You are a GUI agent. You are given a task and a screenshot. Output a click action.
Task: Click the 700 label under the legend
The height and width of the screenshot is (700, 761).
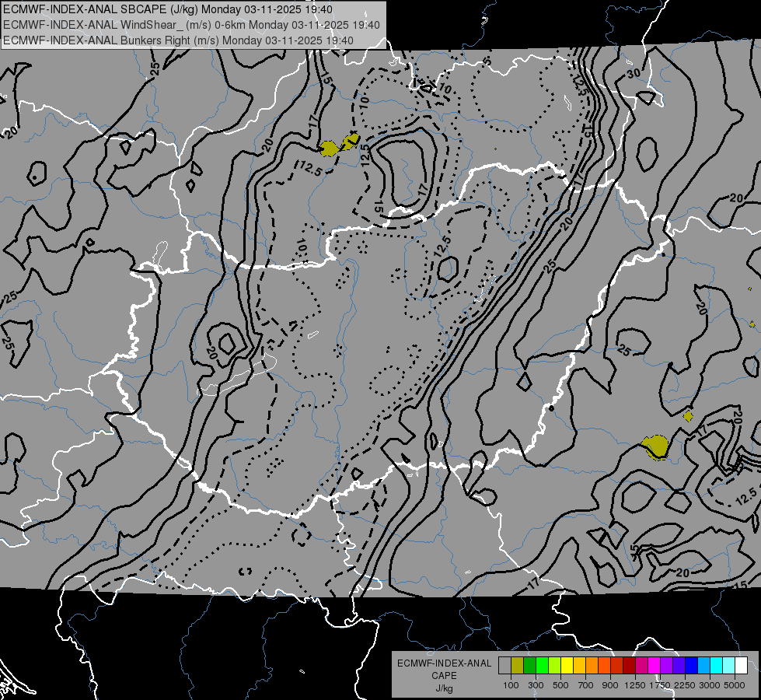coord(585,685)
